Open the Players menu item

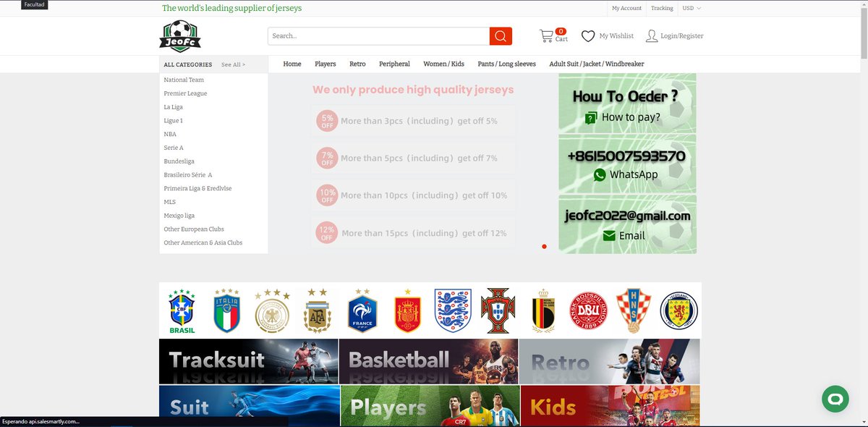(x=325, y=64)
